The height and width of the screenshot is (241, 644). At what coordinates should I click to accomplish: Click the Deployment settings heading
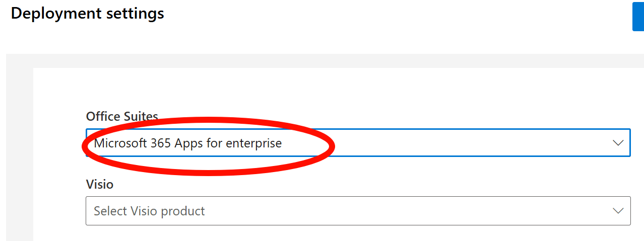88,13
